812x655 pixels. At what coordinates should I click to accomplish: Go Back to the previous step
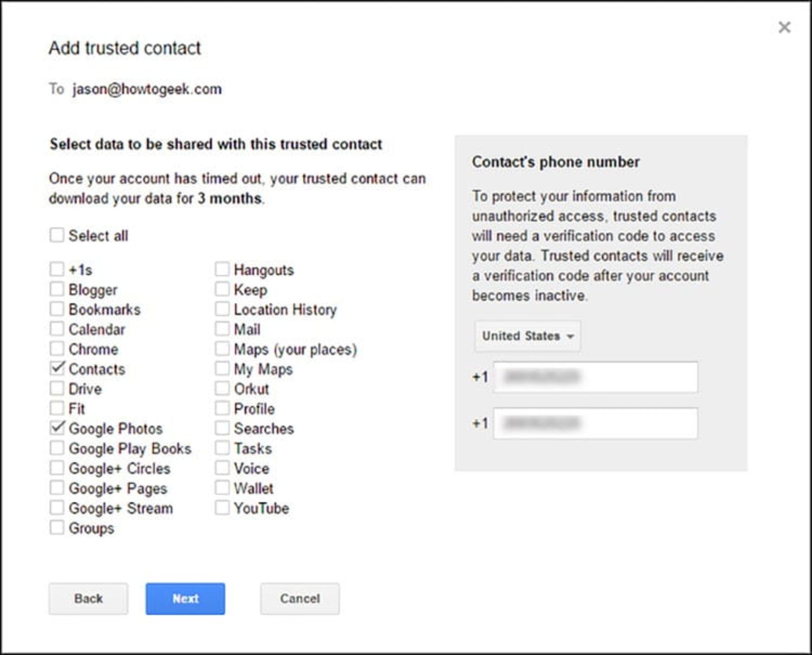(x=88, y=598)
